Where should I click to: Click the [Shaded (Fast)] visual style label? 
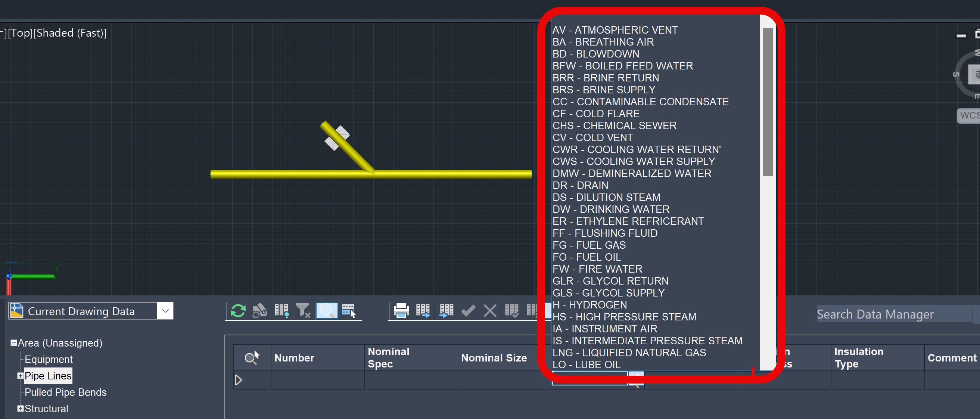pos(70,33)
